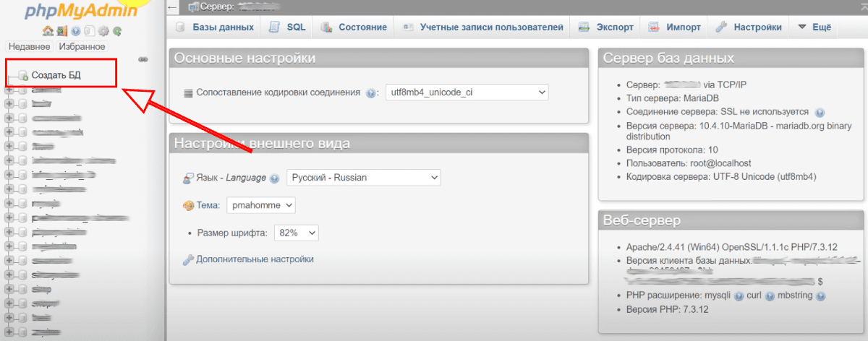The height and width of the screenshot is (341, 868).
Task: Open navigation panel settings gear icon
Action: point(103,31)
